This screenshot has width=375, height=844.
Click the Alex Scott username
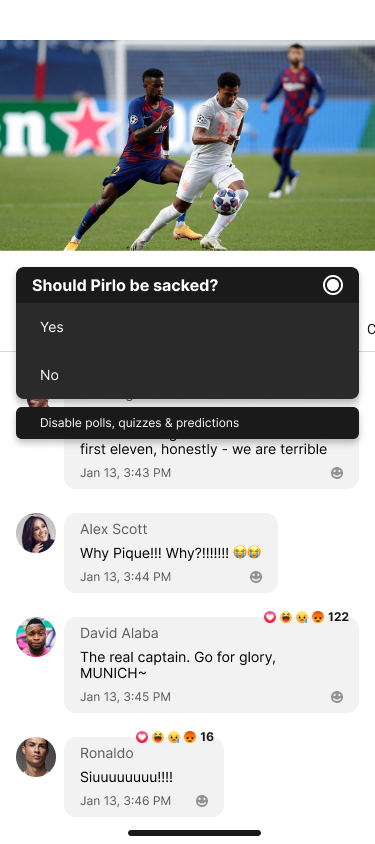(x=114, y=529)
